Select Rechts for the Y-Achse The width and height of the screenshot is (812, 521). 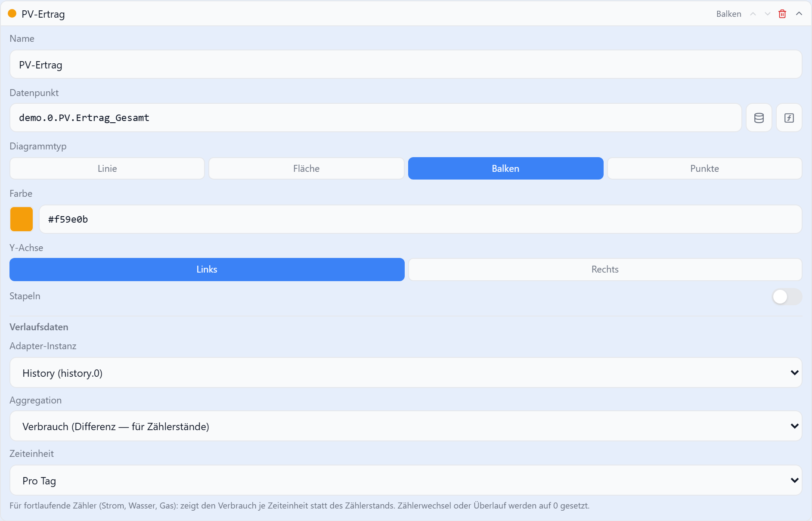(605, 270)
